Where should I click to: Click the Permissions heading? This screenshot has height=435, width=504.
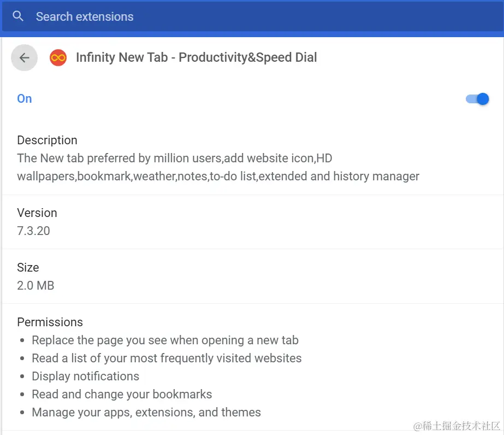point(50,322)
